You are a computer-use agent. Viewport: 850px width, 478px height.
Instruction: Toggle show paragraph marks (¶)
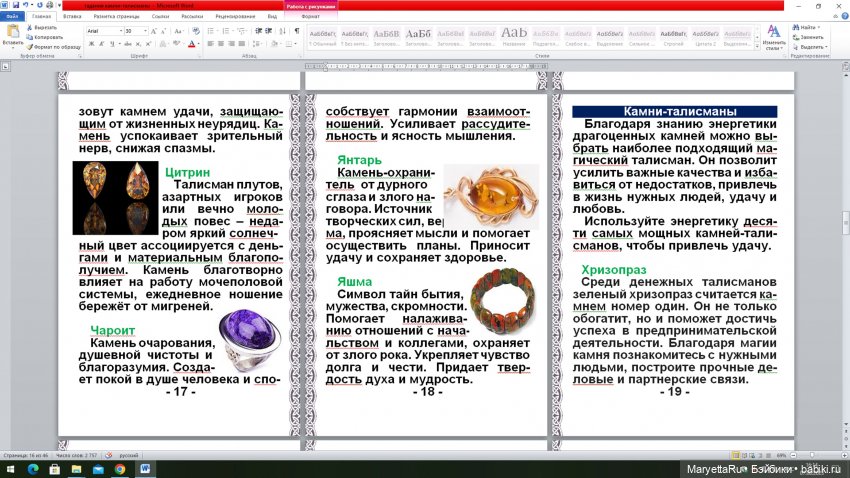pyautogui.click(x=297, y=31)
